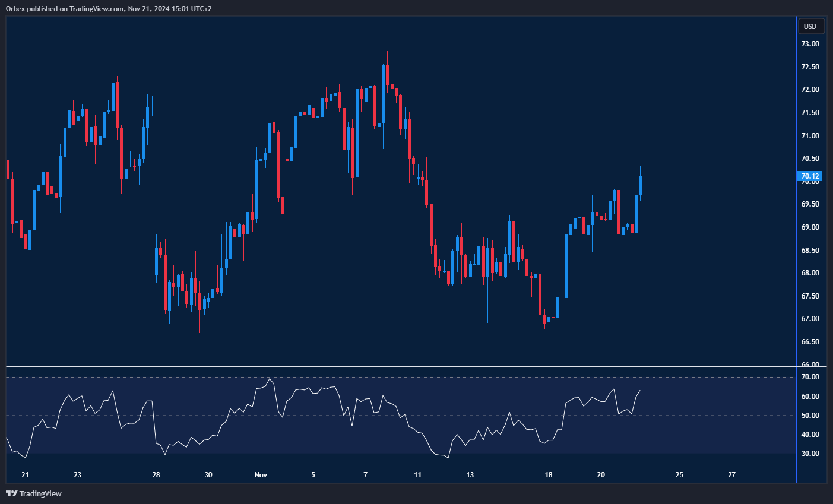The image size is (833, 504).
Task: Click the RSI 30.00 level label
Action: click(x=810, y=454)
